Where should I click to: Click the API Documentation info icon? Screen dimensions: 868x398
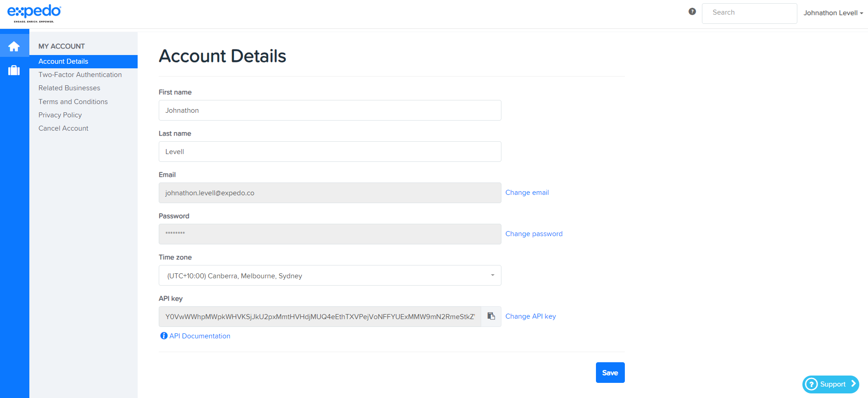(164, 336)
